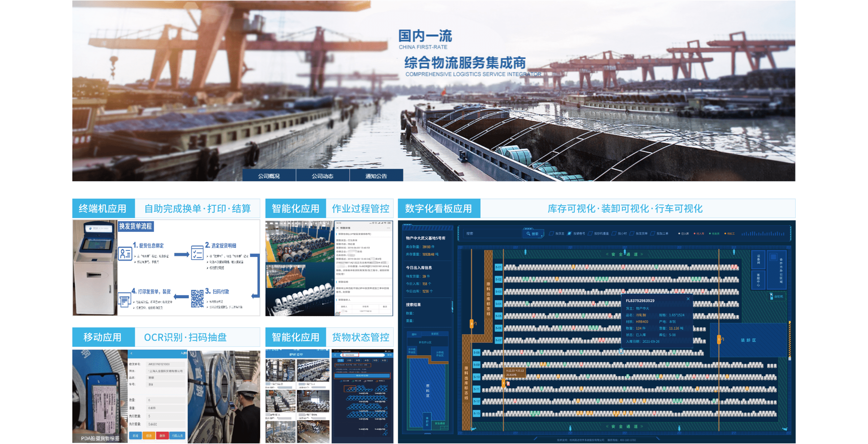Select the 1仓 warehouse tab on mobile
The width and height of the screenshot is (868, 444).
[340, 360]
